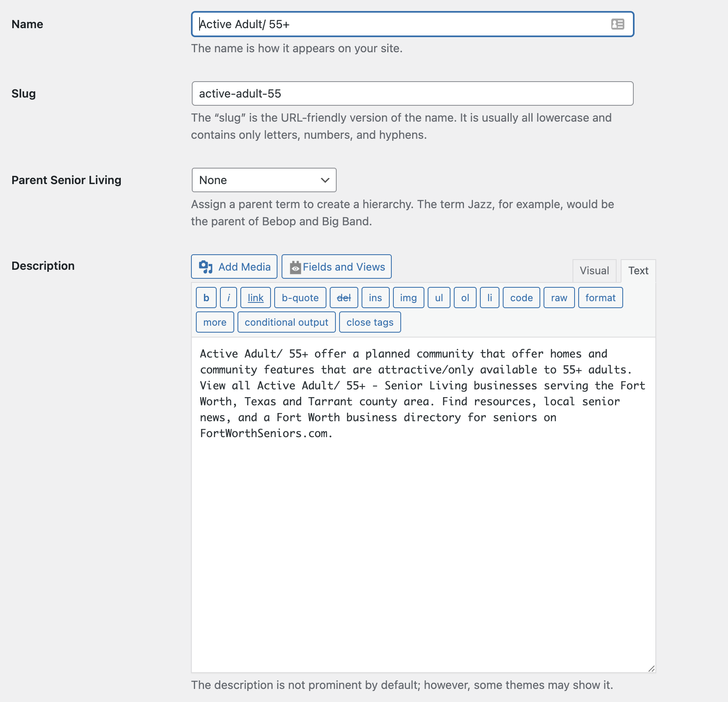Apply the ins tag button
The height and width of the screenshot is (702, 728).
375,298
